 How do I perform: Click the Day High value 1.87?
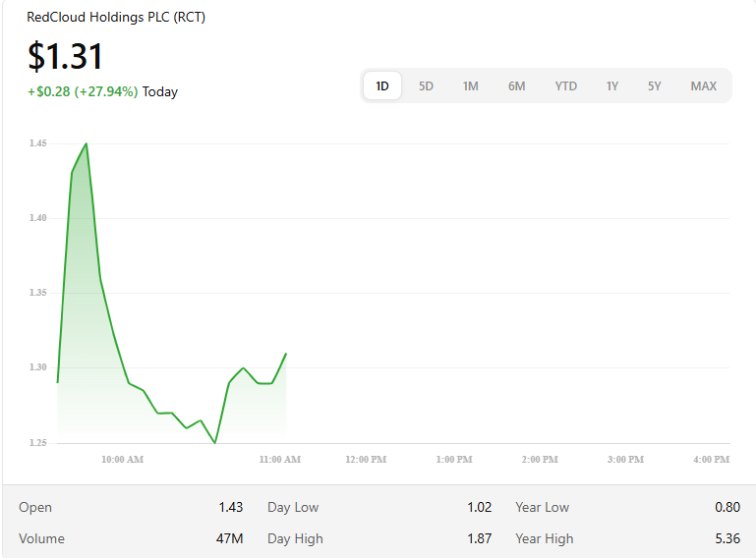coord(479,538)
